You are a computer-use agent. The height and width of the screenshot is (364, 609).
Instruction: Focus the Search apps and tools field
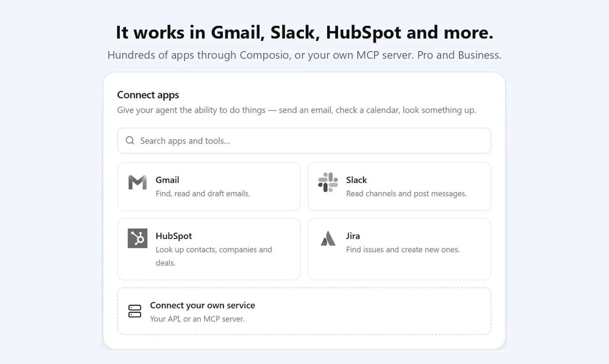tap(304, 141)
